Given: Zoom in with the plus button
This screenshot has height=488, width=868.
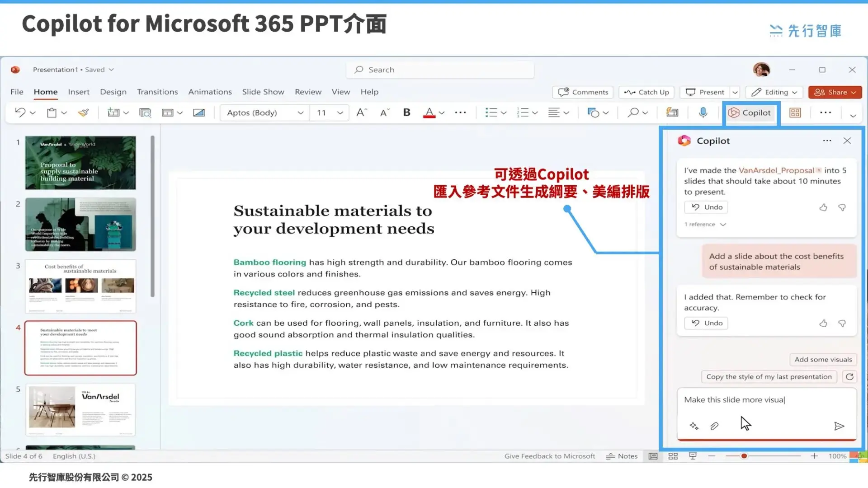Looking at the screenshot, I should [814, 456].
